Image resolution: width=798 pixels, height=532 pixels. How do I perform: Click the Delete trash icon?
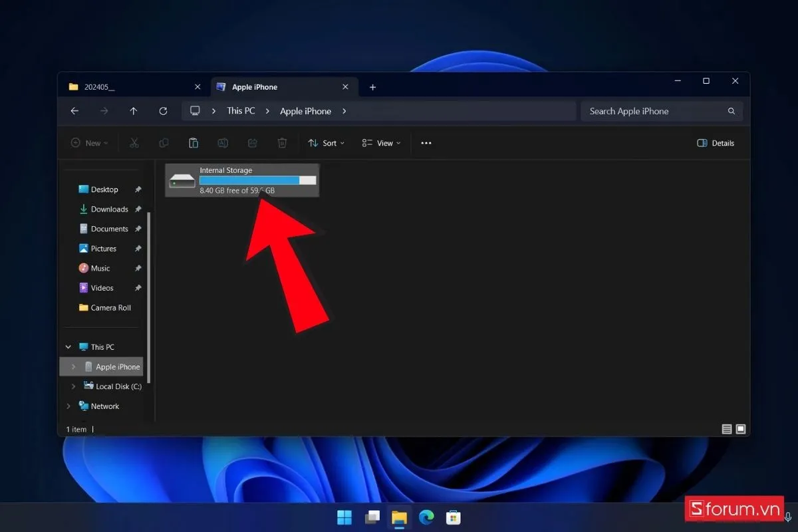pyautogui.click(x=282, y=143)
